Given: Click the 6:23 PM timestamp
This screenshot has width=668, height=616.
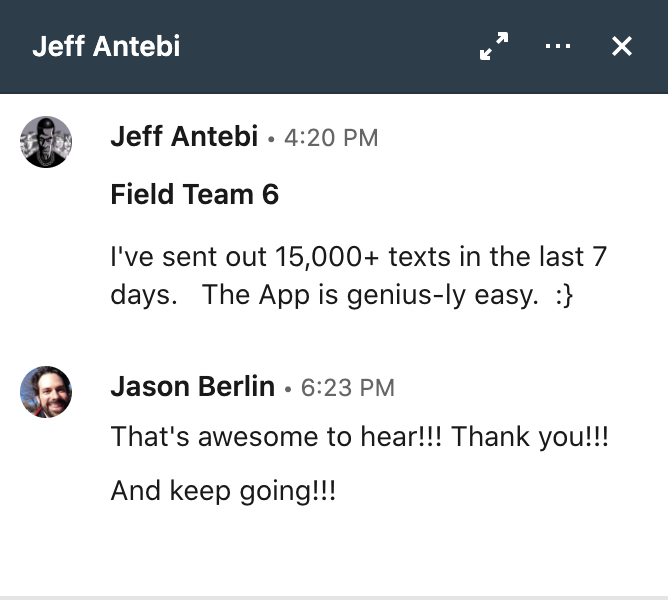Looking at the screenshot, I should [348, 388].
